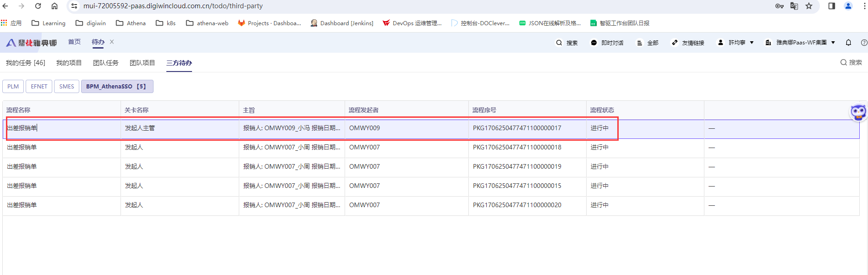The image size is (868, 275).
Task: Click serial number PKG170625047747110000019
Action: tap(517, 166)
